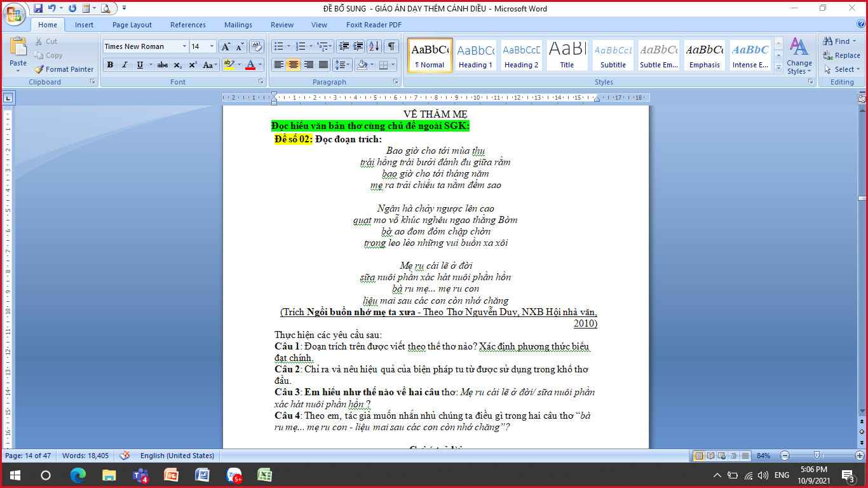Click the Change Styles button

(x=799, y=56)
